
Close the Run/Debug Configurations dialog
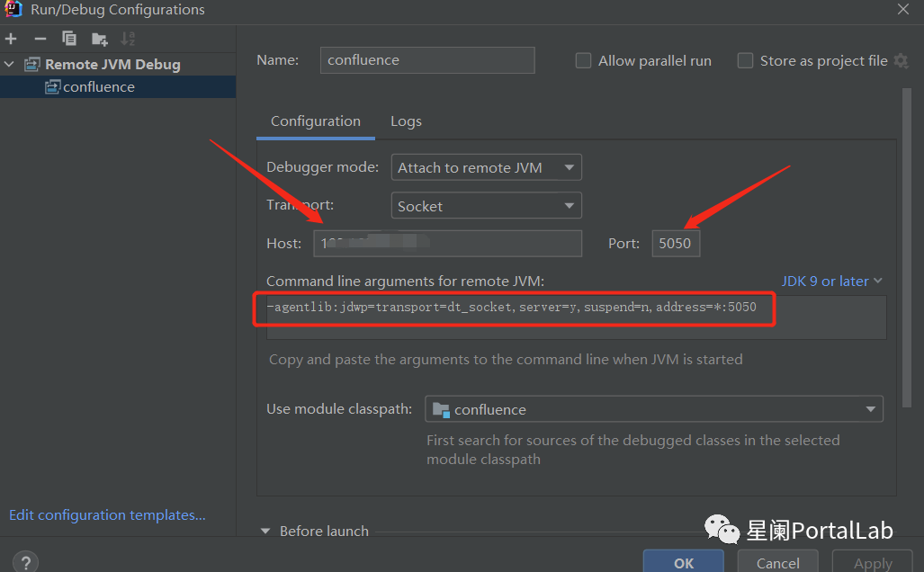(902, 9)
